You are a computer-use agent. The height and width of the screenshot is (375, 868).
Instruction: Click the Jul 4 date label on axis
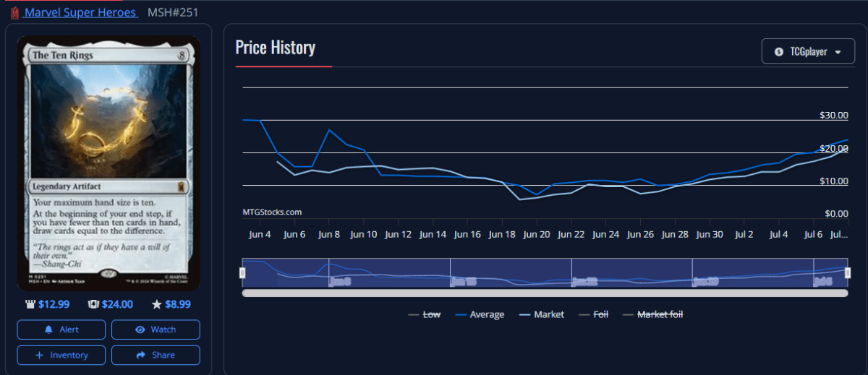[779, 234]
